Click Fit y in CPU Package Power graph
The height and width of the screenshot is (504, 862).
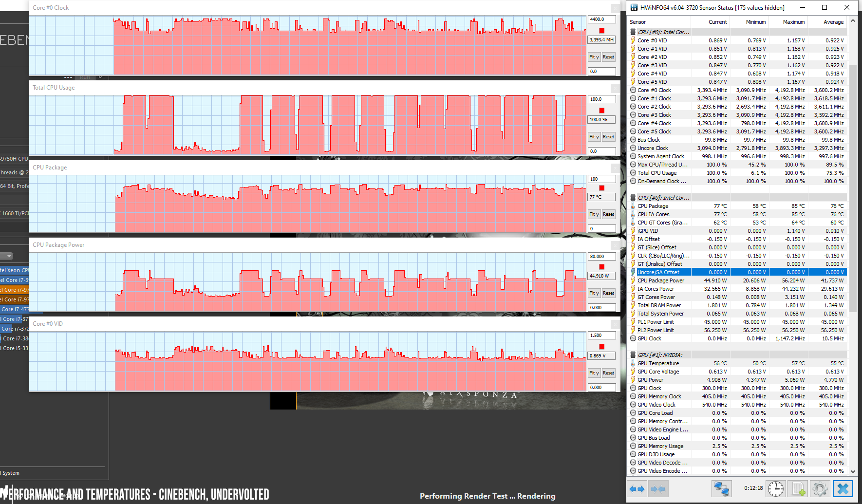tap(594, 293)
